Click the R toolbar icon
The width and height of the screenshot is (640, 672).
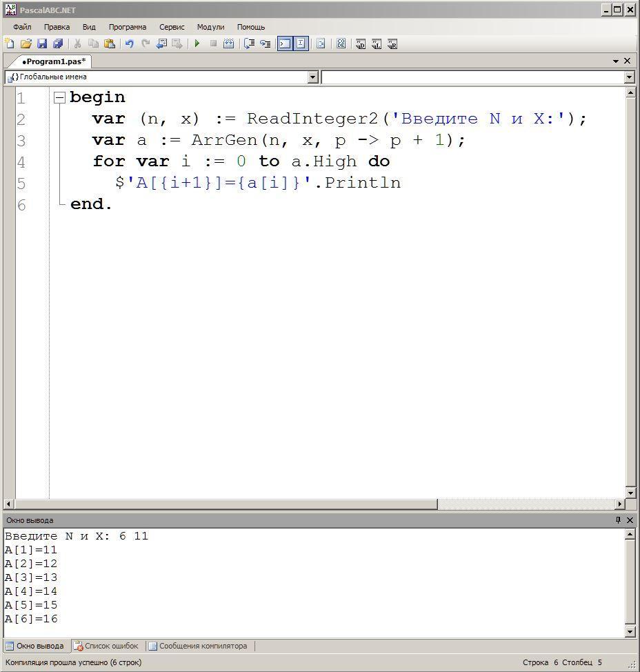[392, 43]
